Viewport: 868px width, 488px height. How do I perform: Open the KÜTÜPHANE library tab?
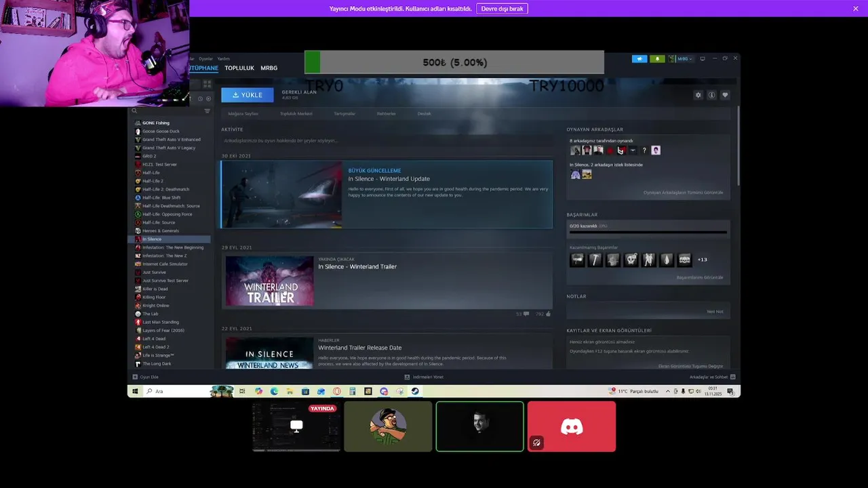(x=203, y=68)
